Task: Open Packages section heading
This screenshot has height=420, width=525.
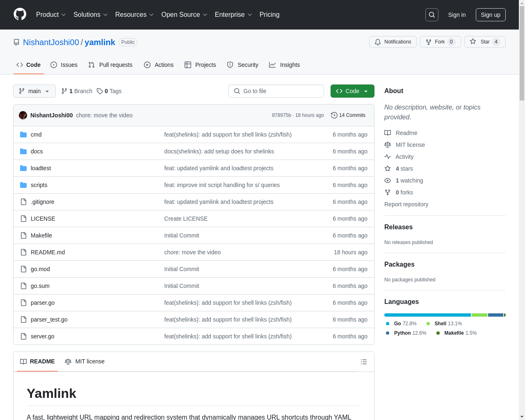Action: (x=399, y=265)
